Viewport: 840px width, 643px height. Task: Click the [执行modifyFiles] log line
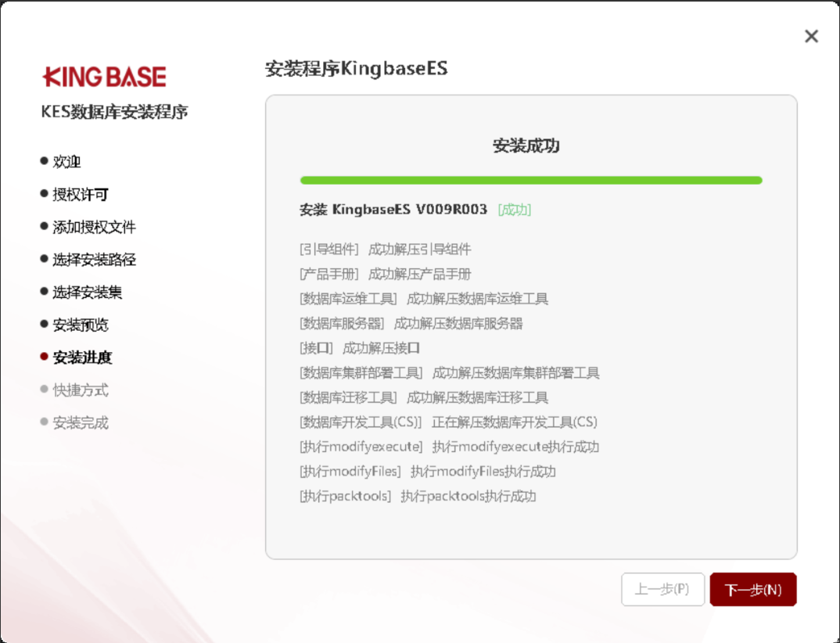pyautogui.click(x=428, y=471)
